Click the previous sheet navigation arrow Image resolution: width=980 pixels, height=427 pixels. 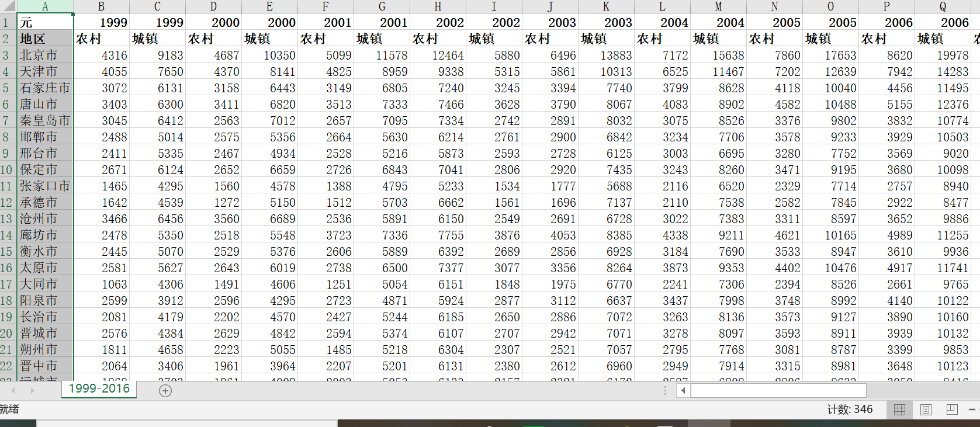pyautogui.click(x=13, y=390)
